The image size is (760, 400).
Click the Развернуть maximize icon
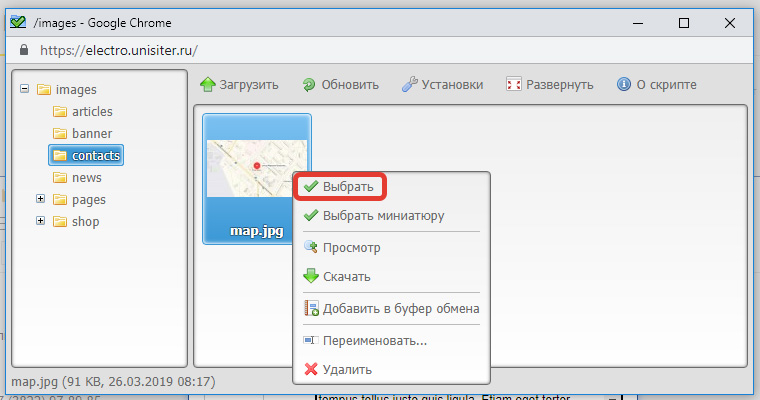point(515,85)
